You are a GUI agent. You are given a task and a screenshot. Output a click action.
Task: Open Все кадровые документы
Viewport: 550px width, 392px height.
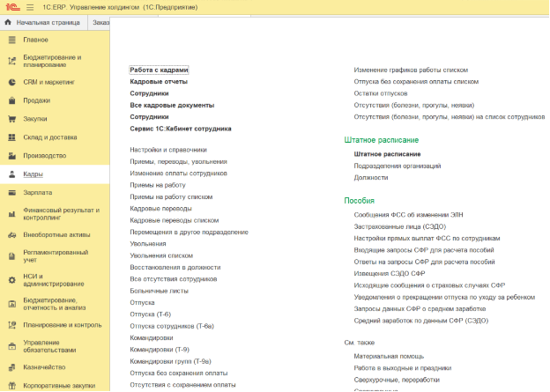tap(172, 105)
